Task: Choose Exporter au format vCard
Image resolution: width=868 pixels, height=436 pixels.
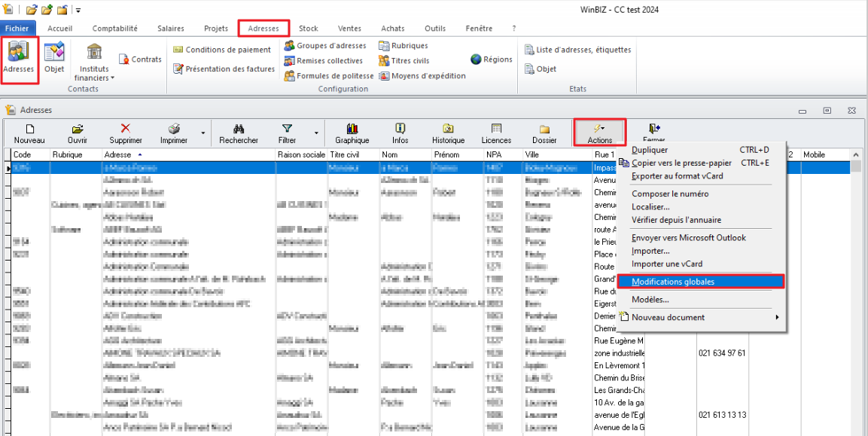Action: coord(702,176)
